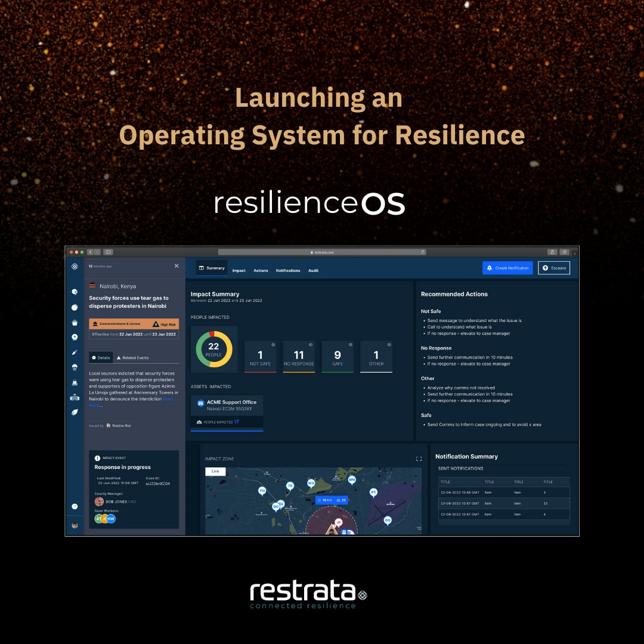Click the NW case worker avatar

point(111,519)
